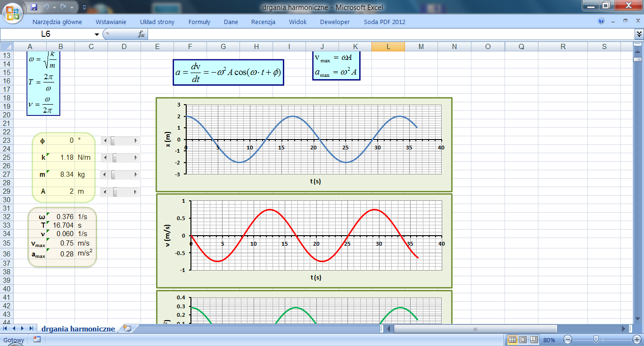Go to last sheet tab arrow
This screenshot has height=346, width=644.
point(31,328)
